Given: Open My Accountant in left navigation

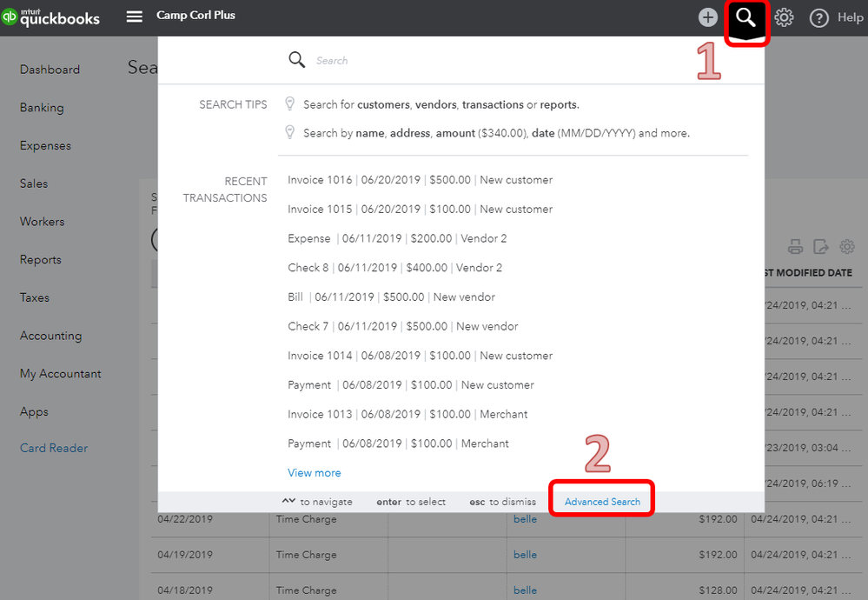Looking at the screenshot, I should click(60, 374).
